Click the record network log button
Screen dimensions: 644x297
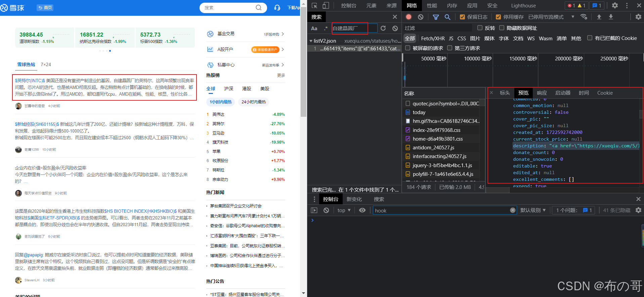[409, 17]
